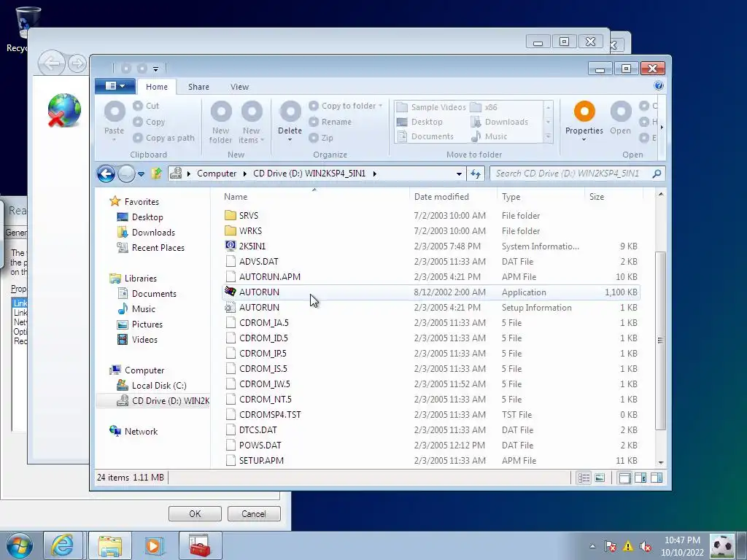Switch to the Share ribbon tab
Image resolution: width=747 pixels, height=560 pixels.
[198, 87]
